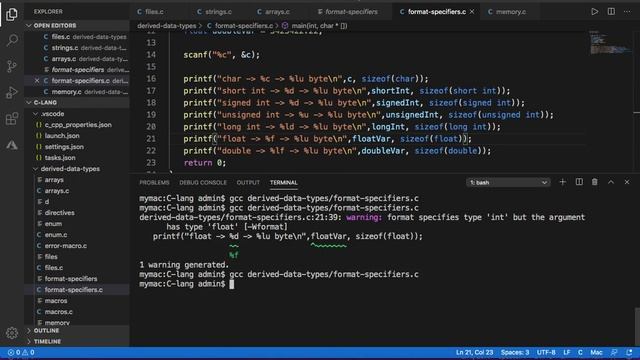The width and height of the screenshot is (640, 360).
Task: Show errors and warnings count in status bar
Action: point(21,352)
